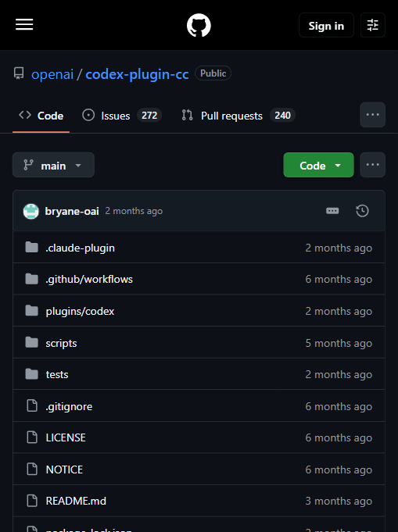This screenshot has height=532, width=398.
Task: Open the plugins/codex folder
Action: tap(80, 311)
